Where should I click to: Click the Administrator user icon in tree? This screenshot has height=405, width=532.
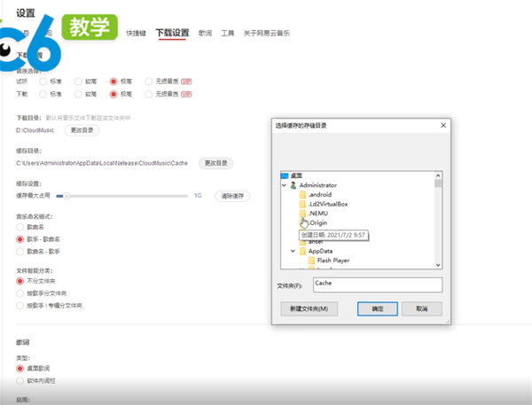pos(293,185)
